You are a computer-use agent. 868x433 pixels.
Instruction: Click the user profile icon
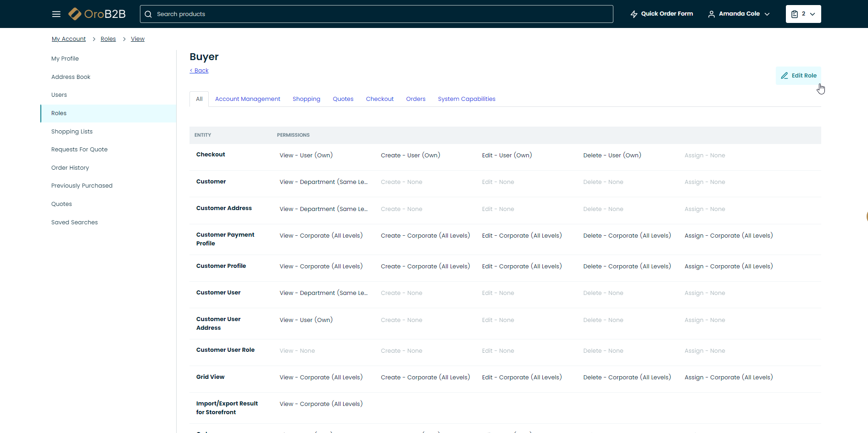711,14
